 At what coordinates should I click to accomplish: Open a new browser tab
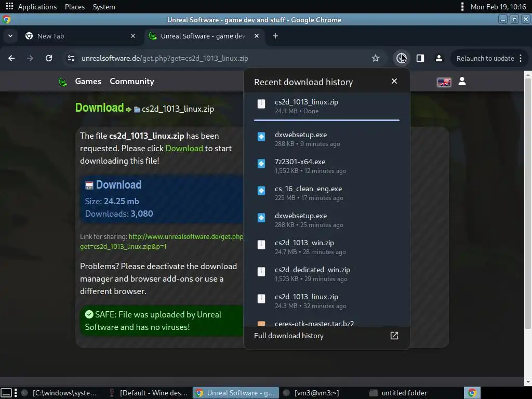[275, 36]
